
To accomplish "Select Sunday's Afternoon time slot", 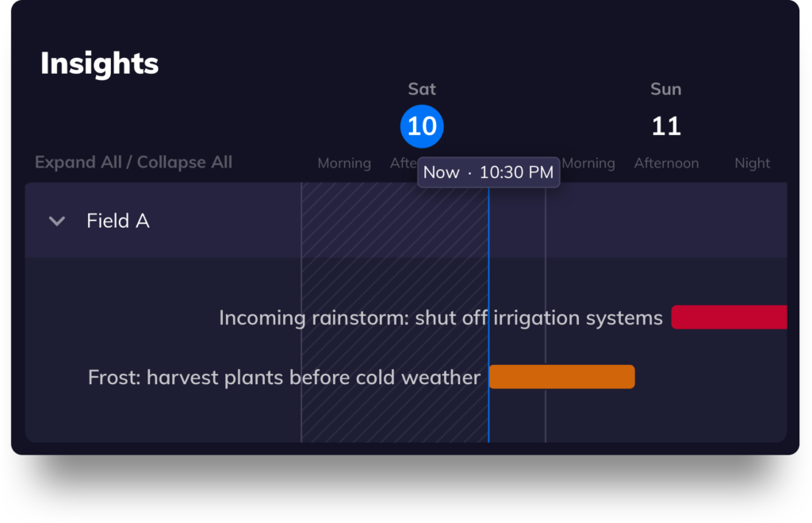I will pos(666,163).
